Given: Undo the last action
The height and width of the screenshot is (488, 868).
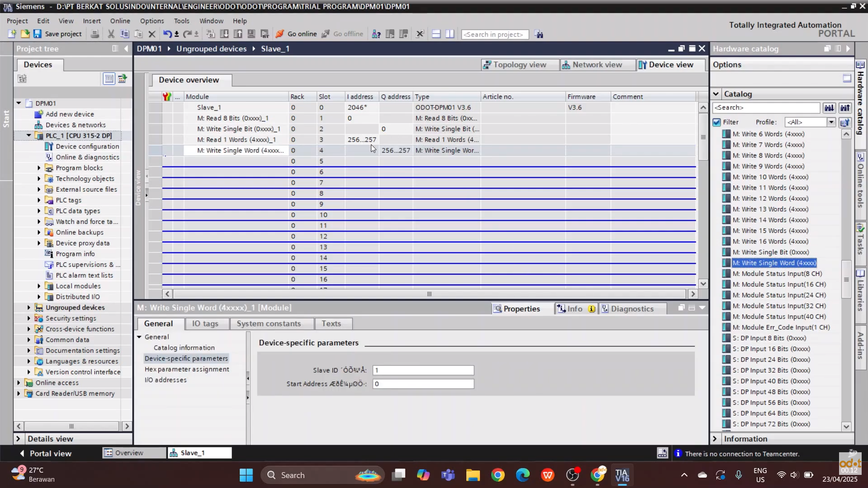Looking at the screenshot, I should coord(167,34).
